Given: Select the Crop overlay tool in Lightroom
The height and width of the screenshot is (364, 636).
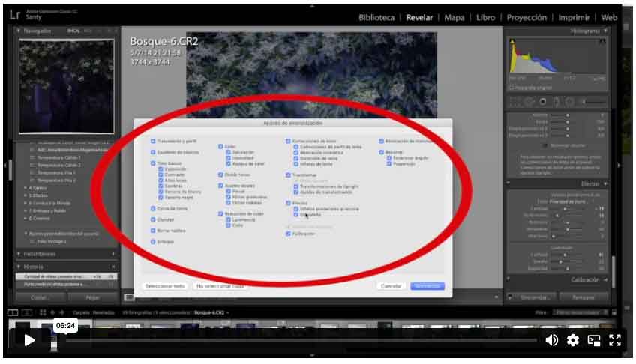Looking at the screenshot, I should click(514, 102).
